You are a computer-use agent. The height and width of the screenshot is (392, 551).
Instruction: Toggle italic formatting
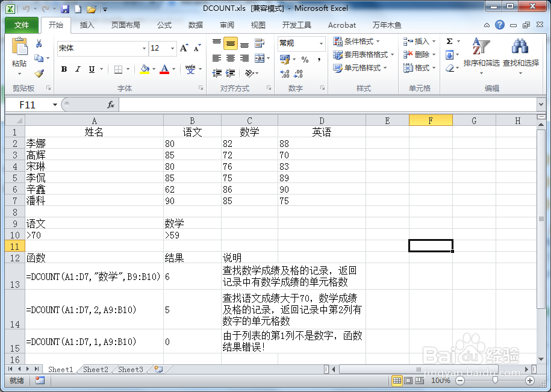pyautogui.click(x=76, y=69)
